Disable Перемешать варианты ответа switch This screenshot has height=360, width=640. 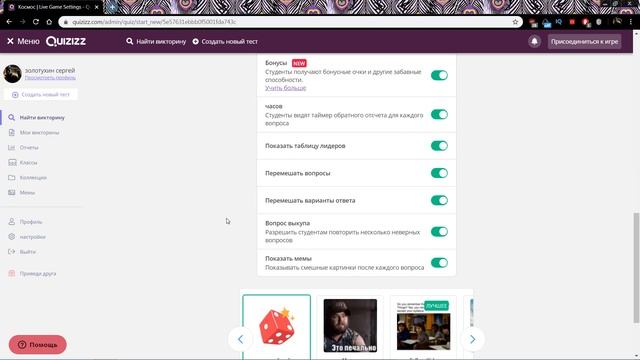[x=439, y=200]
